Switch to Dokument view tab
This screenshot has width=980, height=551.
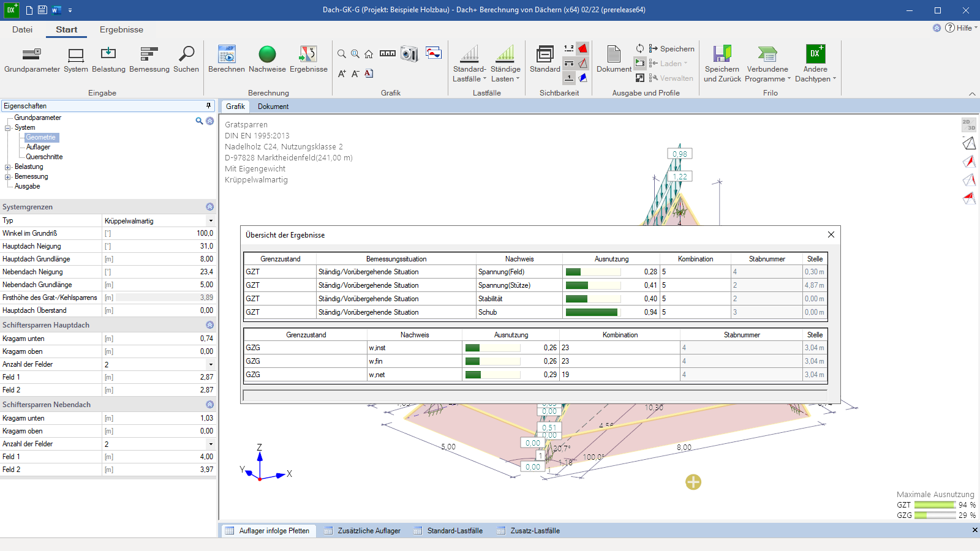pyautogui.click(x=273, y=107)
